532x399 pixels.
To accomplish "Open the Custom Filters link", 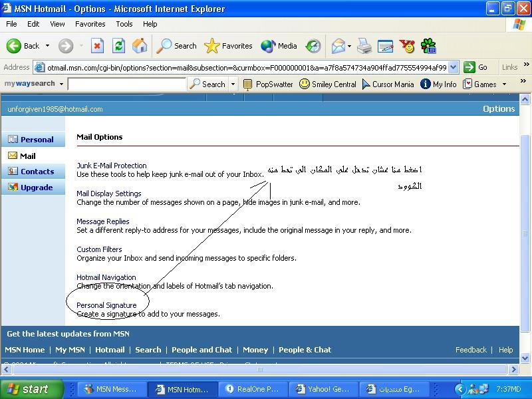I will pos(99,249).
